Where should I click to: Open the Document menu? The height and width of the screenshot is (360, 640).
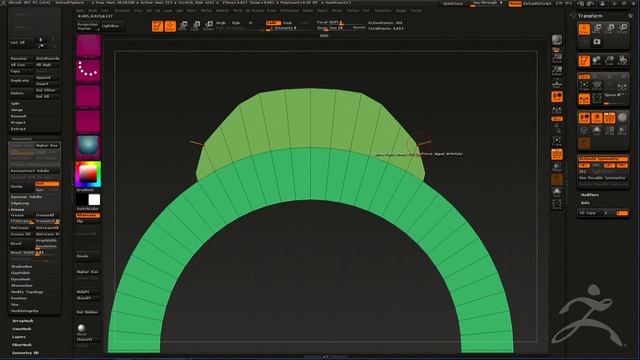[x=122, y=11]
